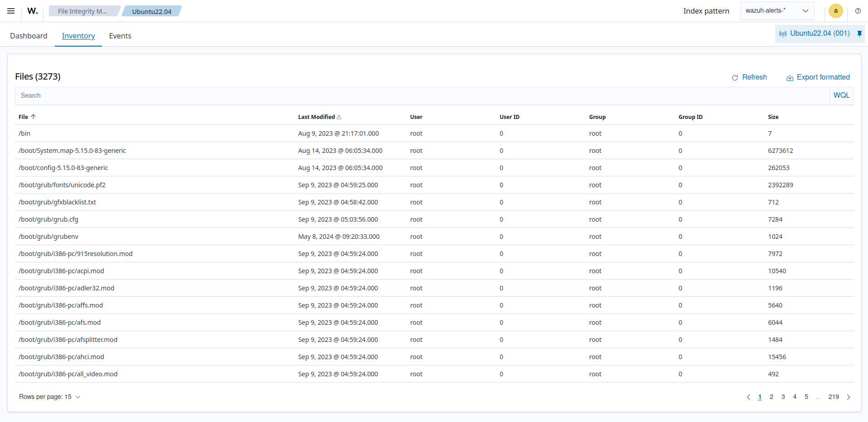
Task: Open the wazuh-alerts-* index pattern dropdown
Action: click(777, 11)
